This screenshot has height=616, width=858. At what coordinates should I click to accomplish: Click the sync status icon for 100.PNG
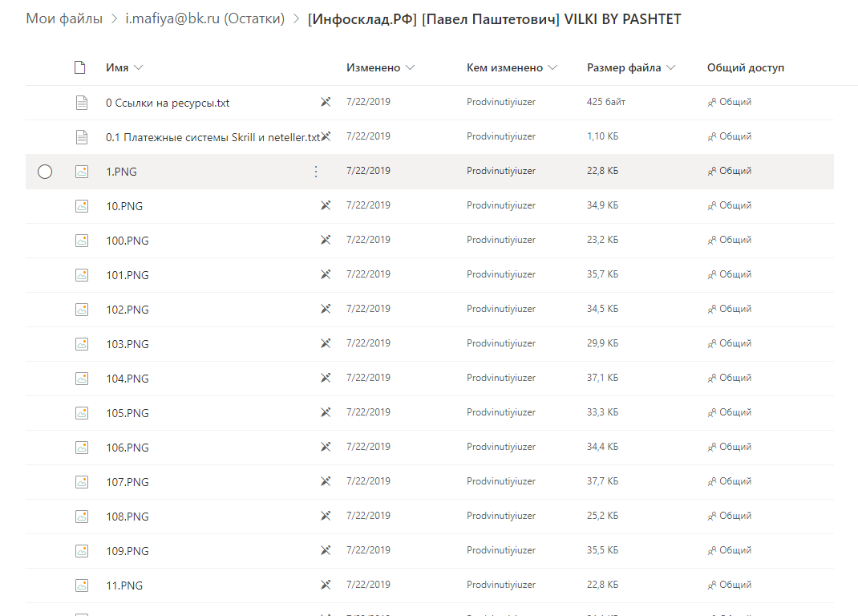[x=326, y=240]
